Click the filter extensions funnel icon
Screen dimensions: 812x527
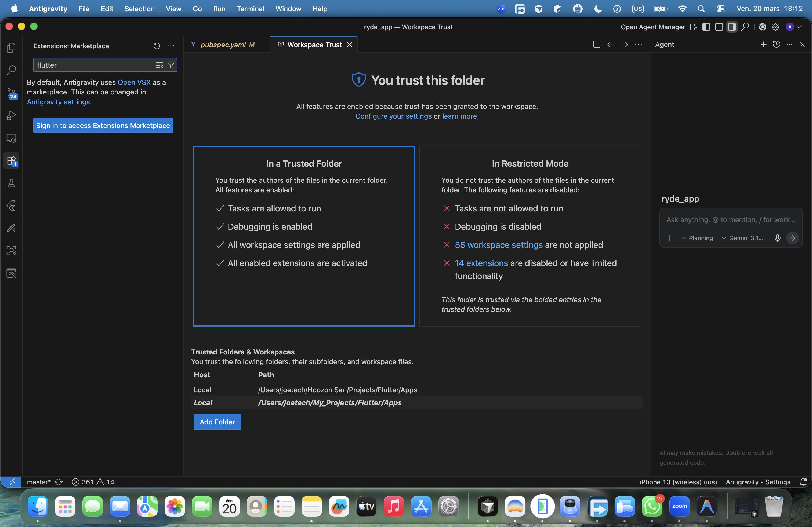point(171,65)
